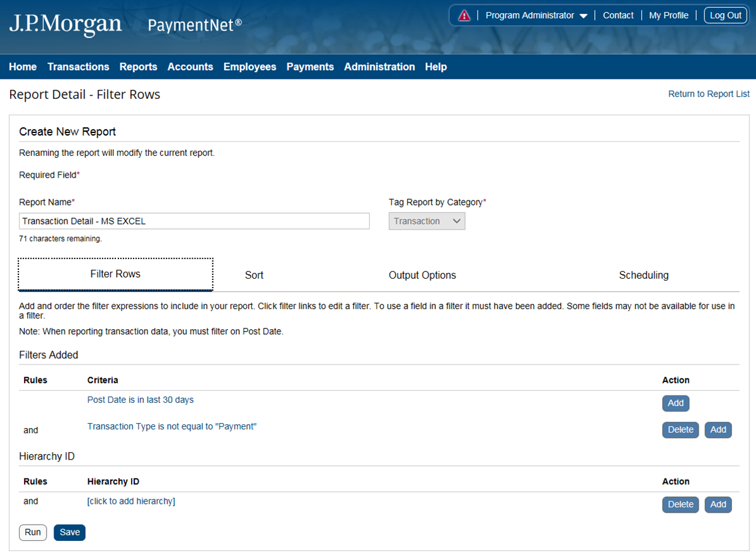Image resolution: width=756 pixels, height=558 pixels.
Task: Expand the Program Administrator dropdown
Action: point(536,16)
